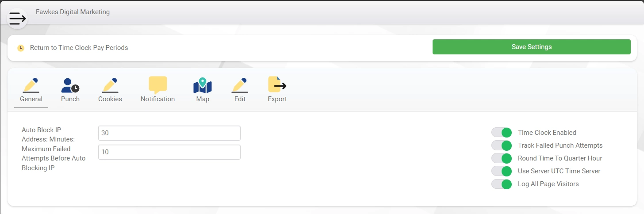Image resolution: width=644 pixels, height=214 pixels.
Task: Click the Maximum Failed Attempts input field
Action: click(169, 152)
